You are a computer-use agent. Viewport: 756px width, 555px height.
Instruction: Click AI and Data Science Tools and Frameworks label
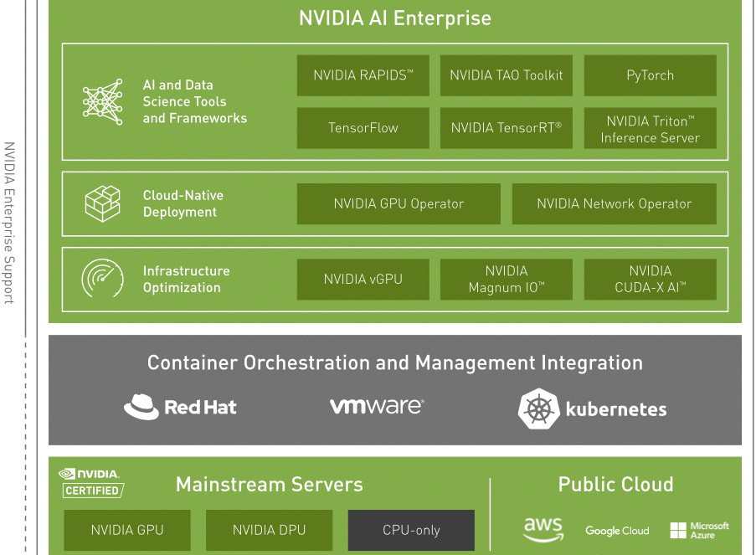click(x=195, y=102)
